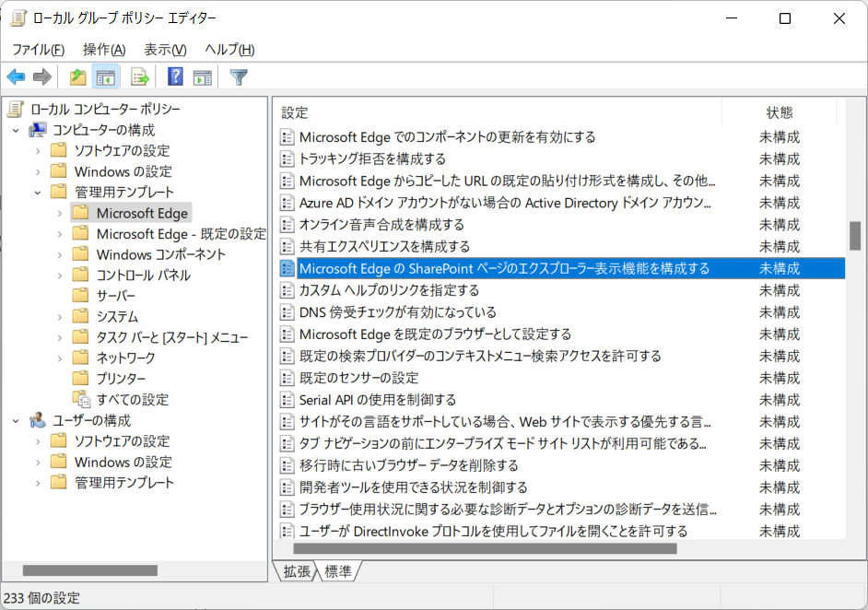Switch to the 拡張 tab
Screen dimensions: 868x610
(296, 571)
